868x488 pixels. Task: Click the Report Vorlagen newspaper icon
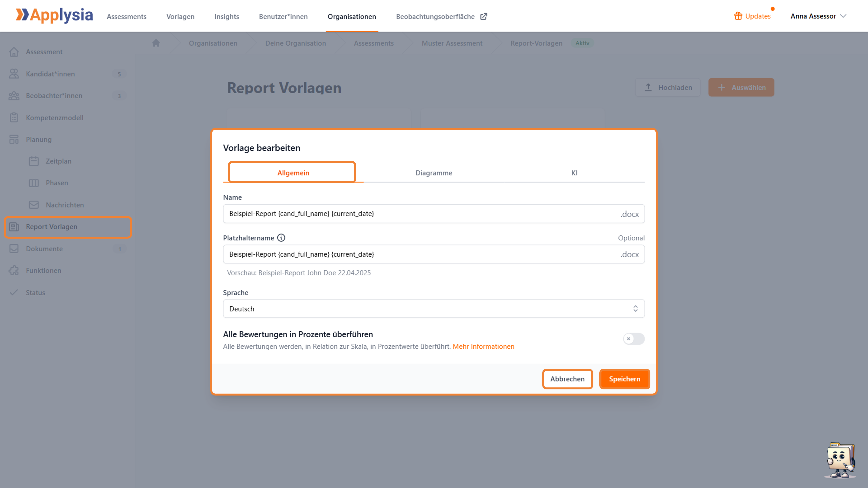14,227
